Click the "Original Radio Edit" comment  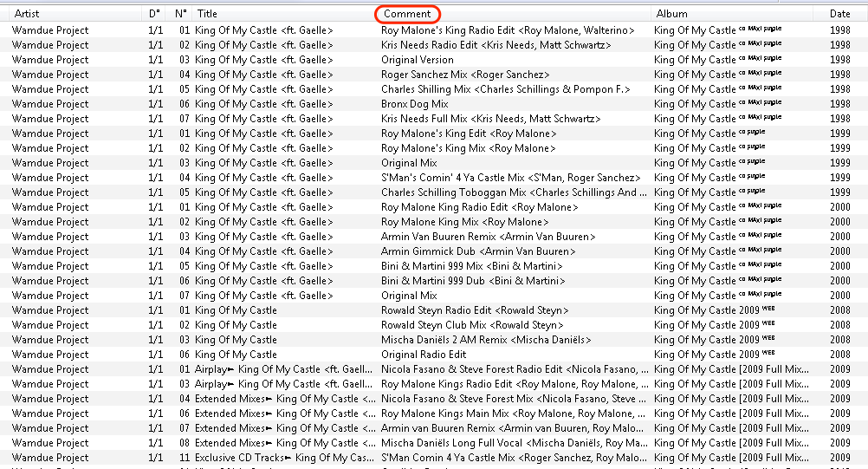coord(424,355)
